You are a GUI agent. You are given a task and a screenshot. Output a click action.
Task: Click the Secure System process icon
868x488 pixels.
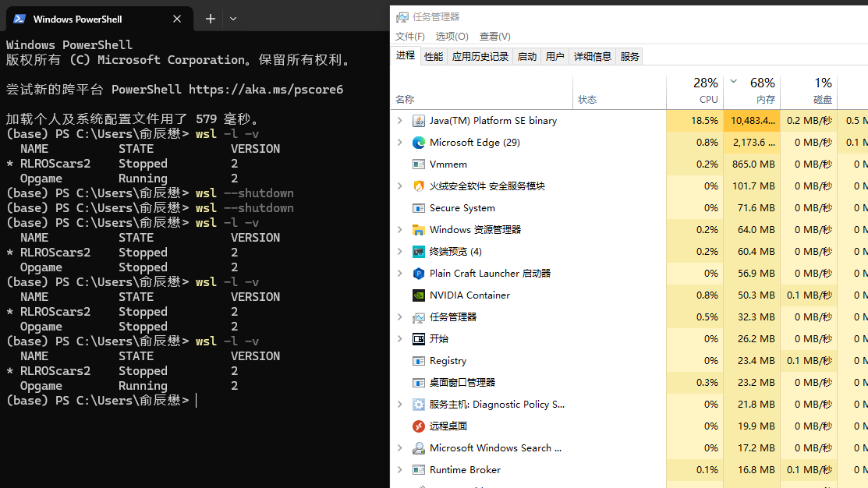tap(419, 208)
